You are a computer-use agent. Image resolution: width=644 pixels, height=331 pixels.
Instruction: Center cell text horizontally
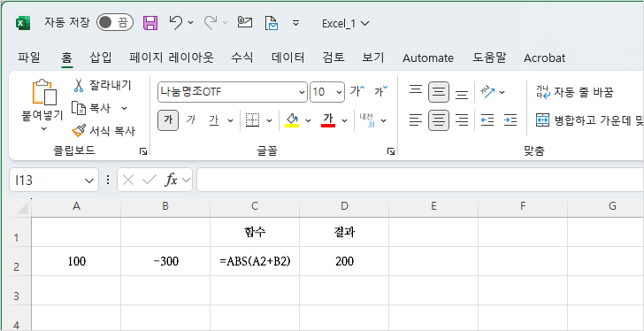(439, 120)
